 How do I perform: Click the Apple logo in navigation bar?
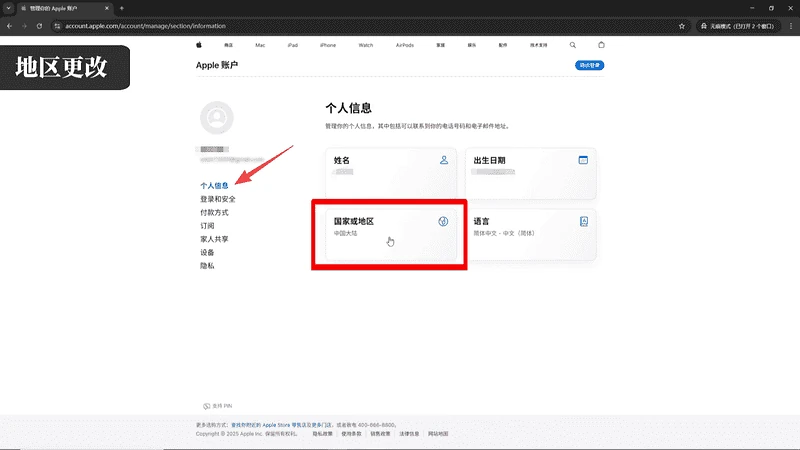tap(199, 45)
